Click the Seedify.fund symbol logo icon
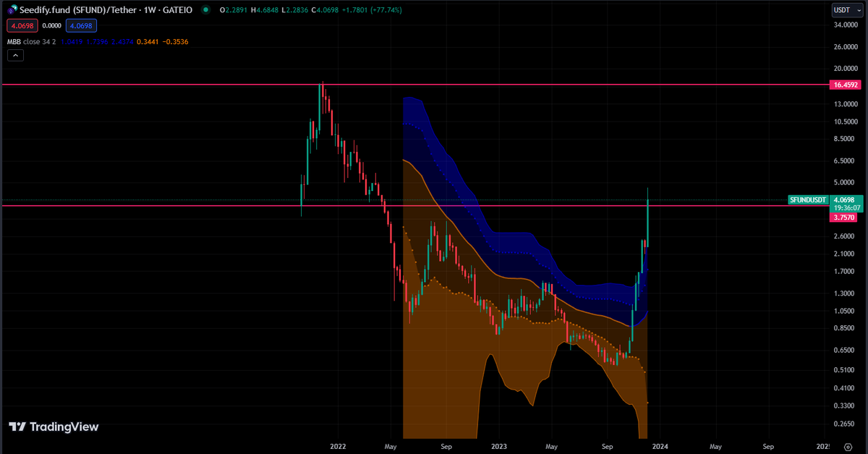Image resolution: width=868 pixels, height=454 pixels. tap(12, 10)
